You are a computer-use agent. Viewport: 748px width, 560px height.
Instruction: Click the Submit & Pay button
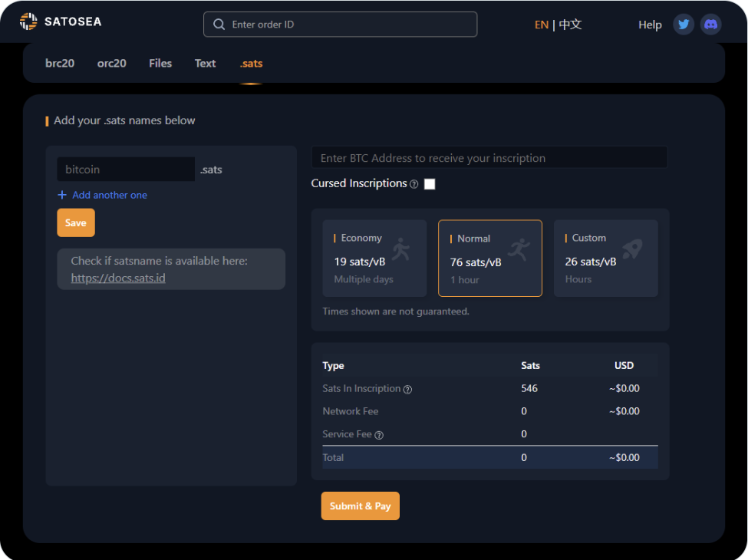click(x=360, y=506)
